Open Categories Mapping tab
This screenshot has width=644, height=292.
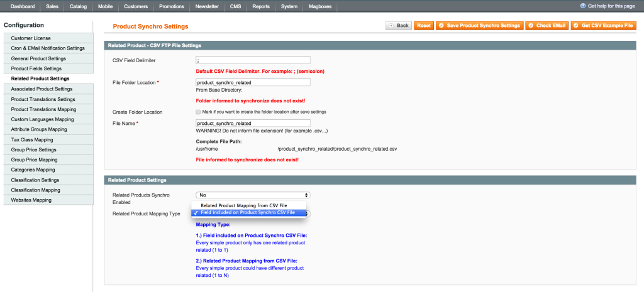(x=48, y=170)
